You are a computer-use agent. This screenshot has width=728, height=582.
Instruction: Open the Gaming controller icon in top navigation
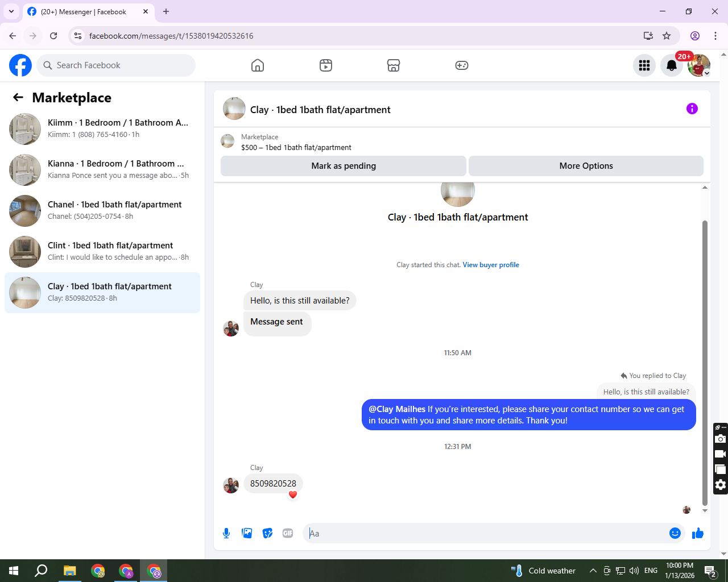[x=462, y=65]
